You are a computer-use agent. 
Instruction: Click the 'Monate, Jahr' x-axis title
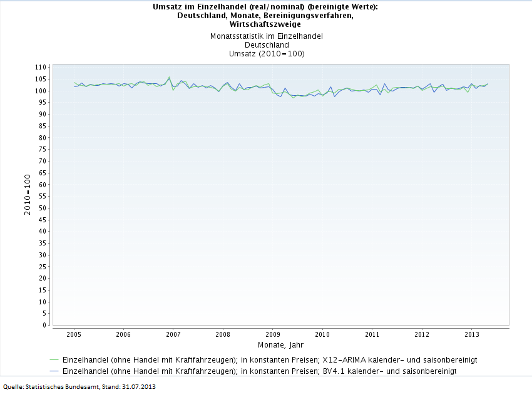click(x=280, y=345)
